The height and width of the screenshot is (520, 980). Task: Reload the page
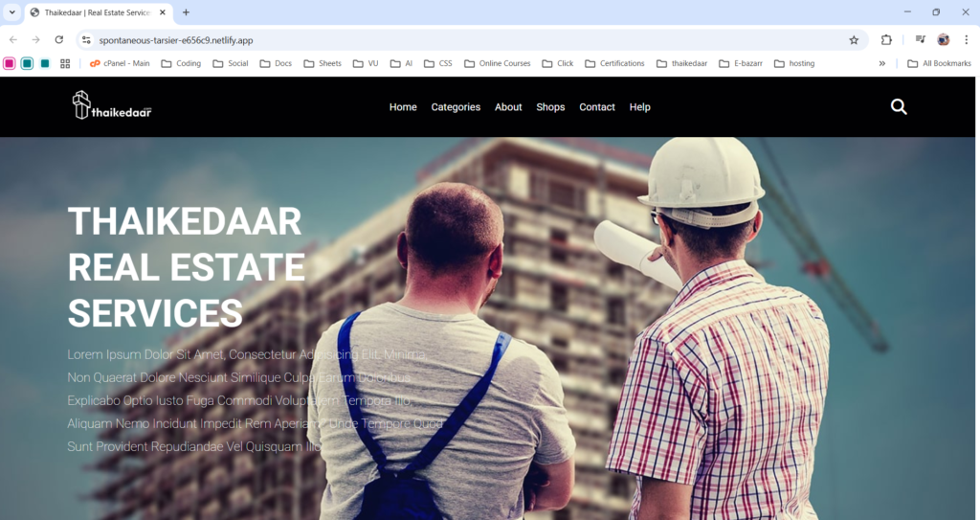click(59, 40)
